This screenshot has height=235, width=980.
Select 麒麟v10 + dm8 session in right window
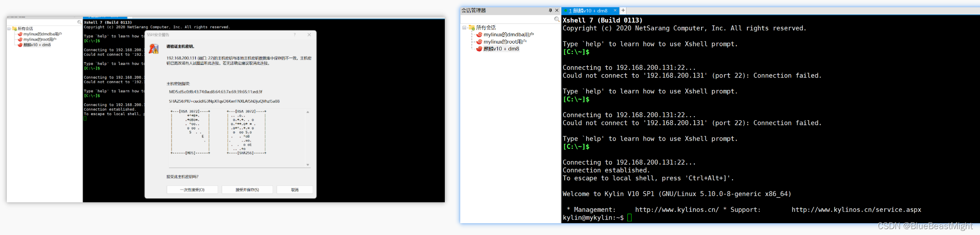(501, 49)
